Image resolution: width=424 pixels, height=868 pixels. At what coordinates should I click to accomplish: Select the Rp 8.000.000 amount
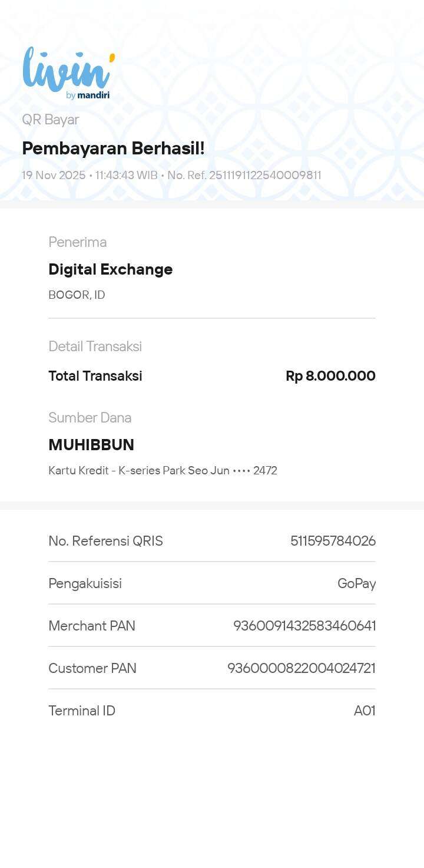330,376
